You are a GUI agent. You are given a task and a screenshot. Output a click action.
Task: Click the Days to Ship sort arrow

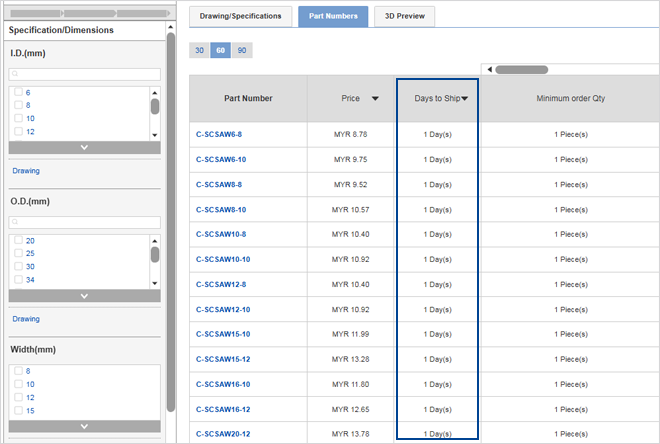point(465,99)
